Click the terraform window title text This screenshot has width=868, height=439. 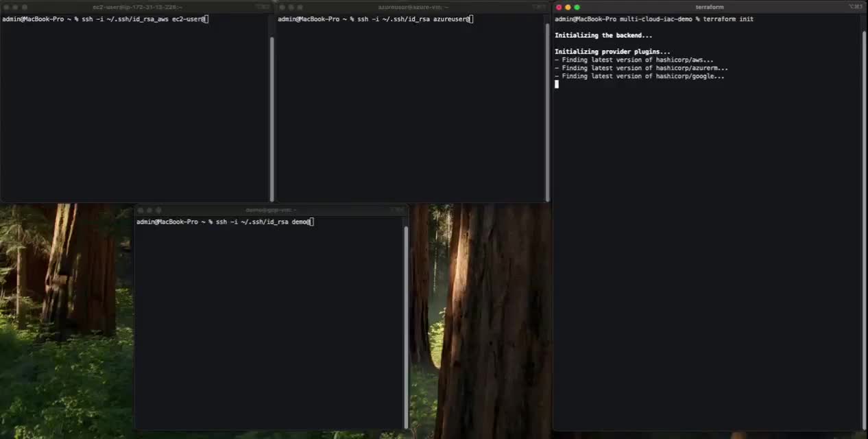[710, 7]
